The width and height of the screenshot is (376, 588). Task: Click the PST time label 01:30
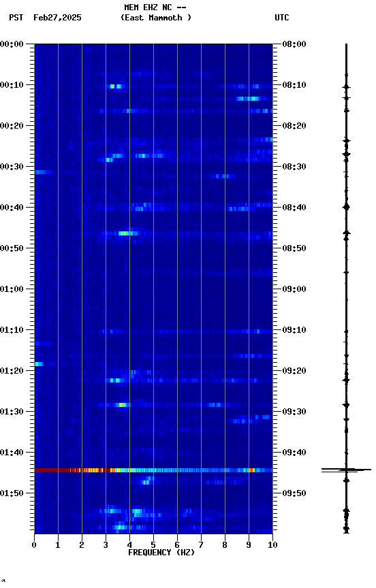[x=12, y=412]
